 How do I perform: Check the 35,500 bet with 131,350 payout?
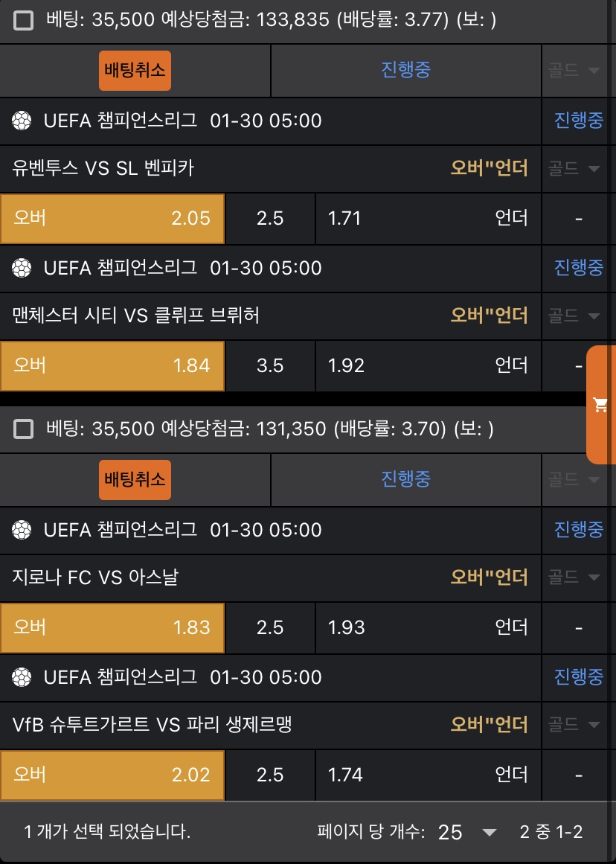click(x=24, y=429)
